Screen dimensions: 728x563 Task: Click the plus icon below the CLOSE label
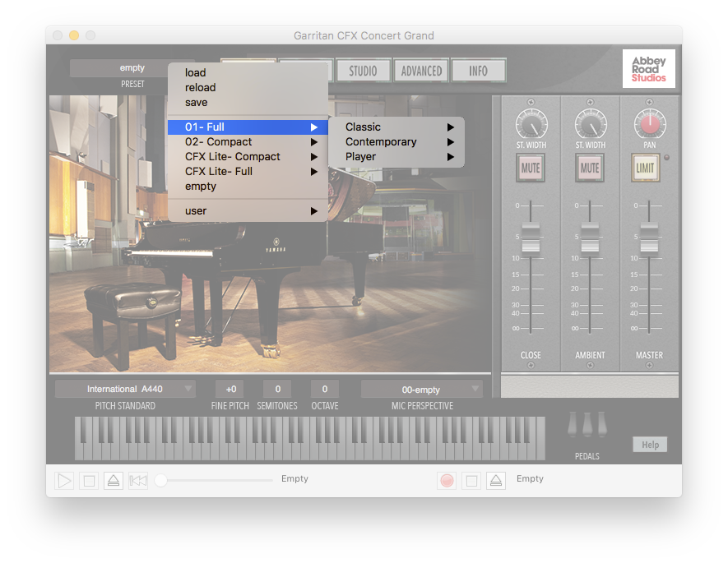[x=531, y=366]
